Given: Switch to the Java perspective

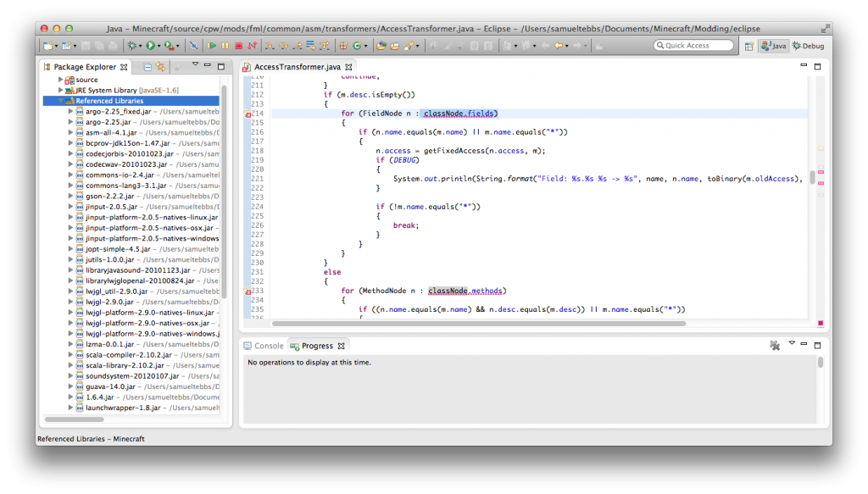Looking at the screenshot, I should tap(773, 46).
